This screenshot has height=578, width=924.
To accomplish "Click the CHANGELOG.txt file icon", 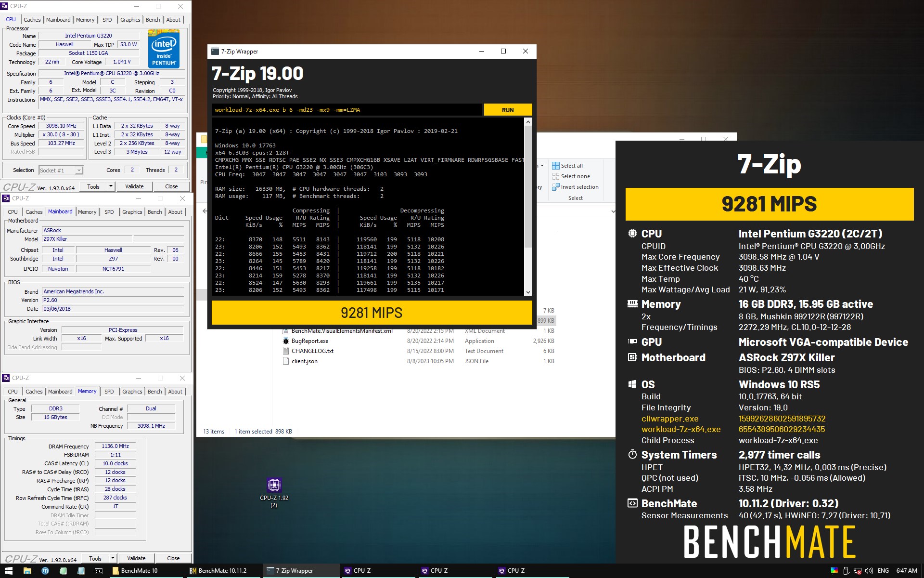I will tap(286, 351).
